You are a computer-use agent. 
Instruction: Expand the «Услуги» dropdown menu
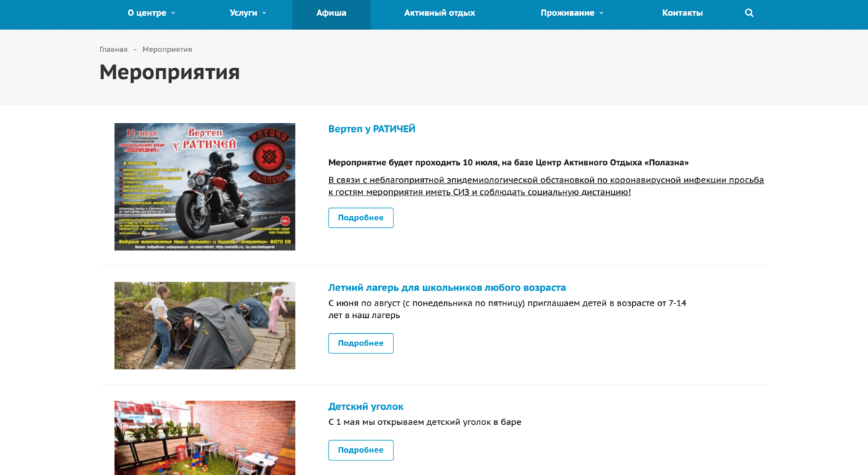(x=248, y=13)
